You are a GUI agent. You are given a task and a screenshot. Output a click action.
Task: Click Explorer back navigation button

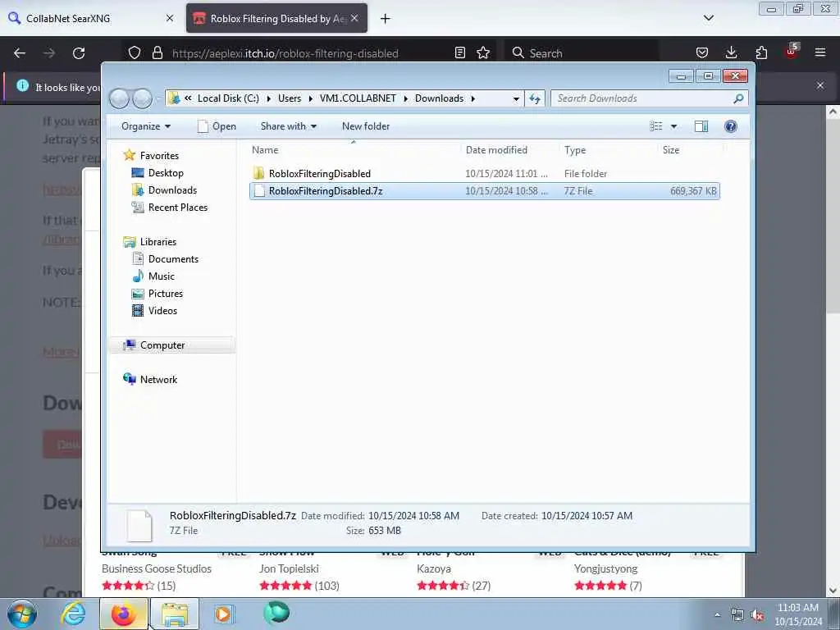click(120, 98)
